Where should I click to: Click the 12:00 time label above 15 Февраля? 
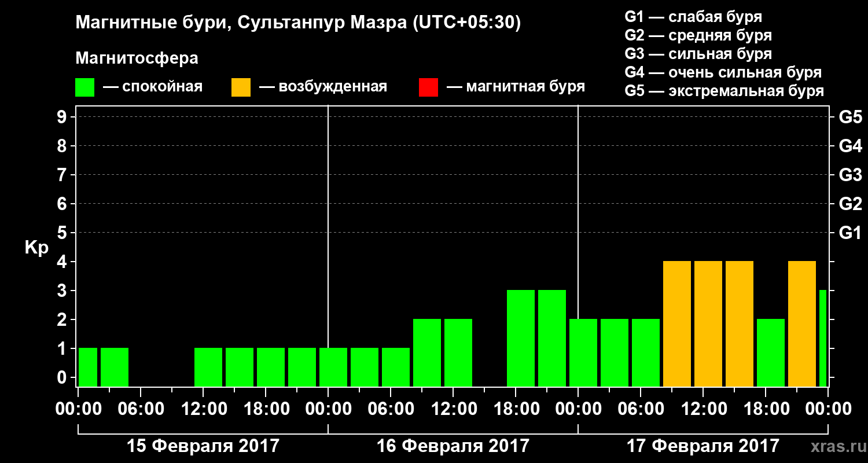coord(203,409)
